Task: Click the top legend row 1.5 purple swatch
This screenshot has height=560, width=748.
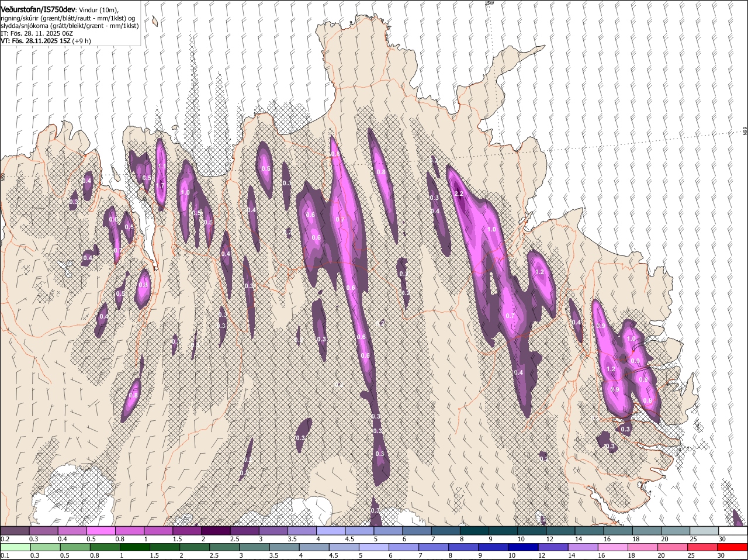Action: pos(187,531)
